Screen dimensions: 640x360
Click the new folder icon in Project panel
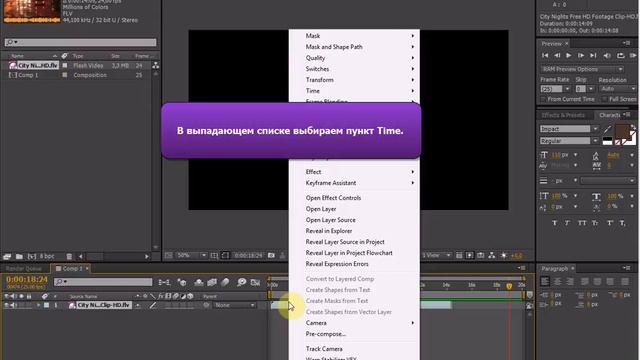pyautogui.click(x=19, y=256)
